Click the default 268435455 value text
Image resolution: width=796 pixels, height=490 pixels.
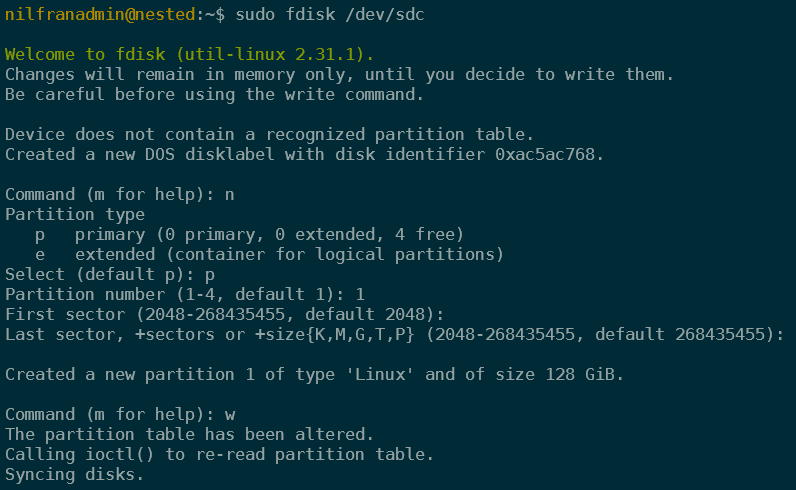(680, 334)
